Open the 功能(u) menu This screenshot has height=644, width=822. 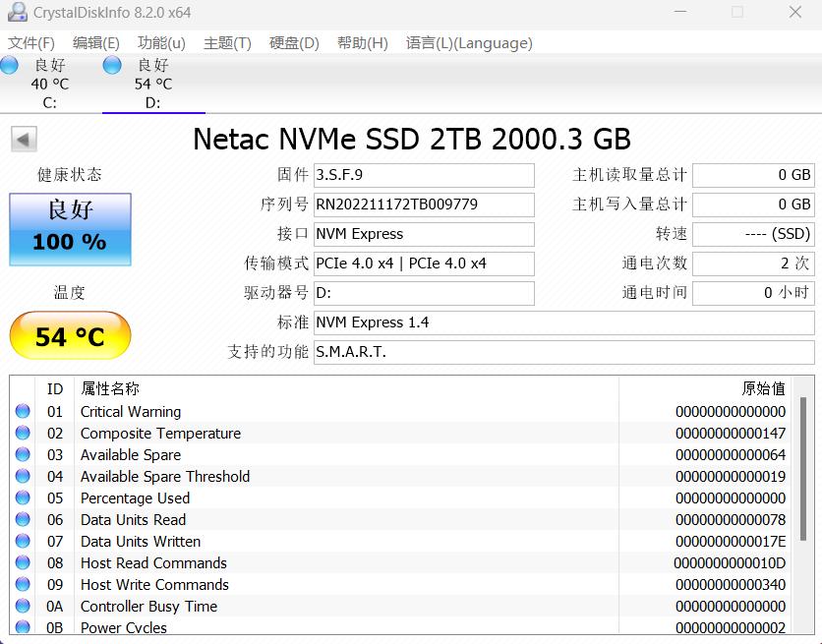click(160, 42)
